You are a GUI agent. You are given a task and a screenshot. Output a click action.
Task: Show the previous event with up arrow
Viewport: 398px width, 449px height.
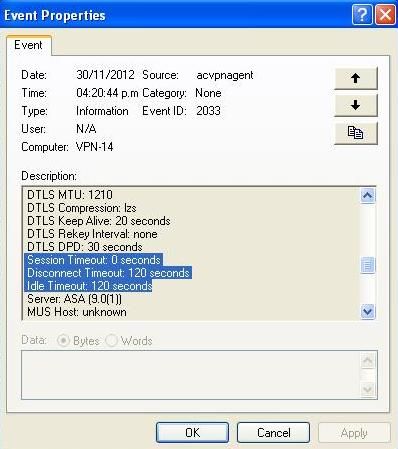356,78
